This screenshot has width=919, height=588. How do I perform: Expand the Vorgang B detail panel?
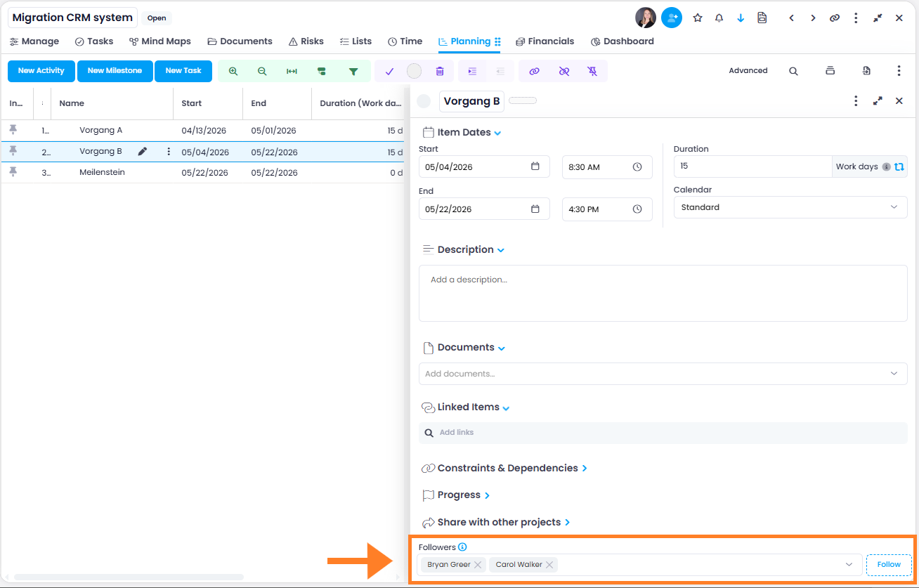[x=878, y=101]
